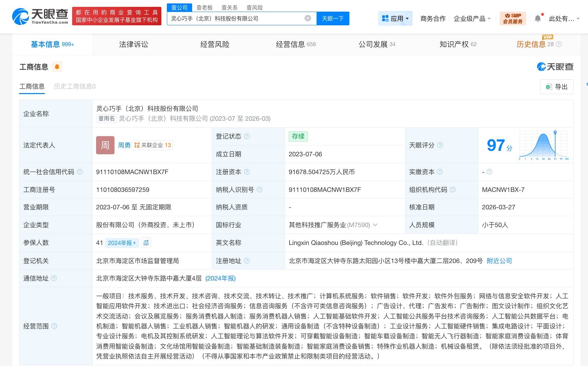The image size is (588, 366).
Task: Click the company name search input field
Action: [x=236, y=18]
